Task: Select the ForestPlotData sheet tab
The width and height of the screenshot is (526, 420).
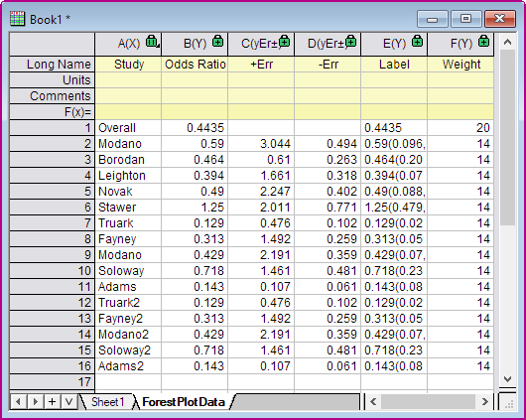Action: (184, 402)
